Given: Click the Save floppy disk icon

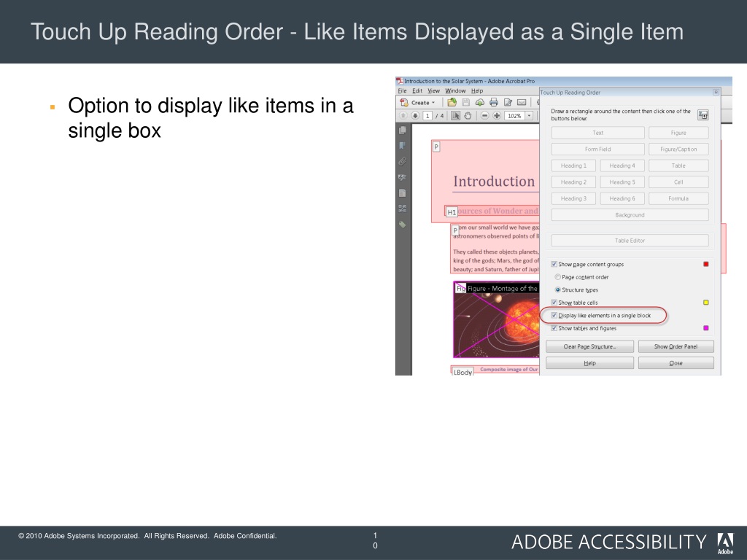Looking at the screenshot, I should 466,102.
